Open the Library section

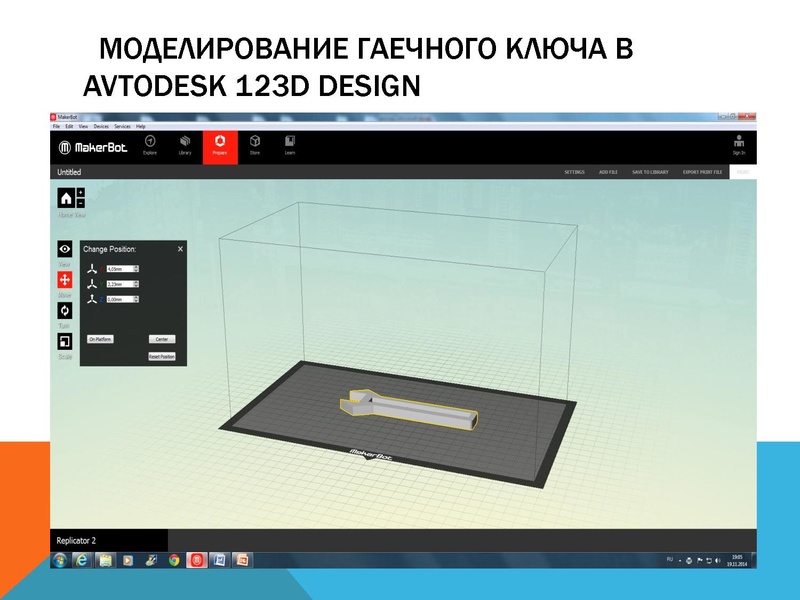184,146
